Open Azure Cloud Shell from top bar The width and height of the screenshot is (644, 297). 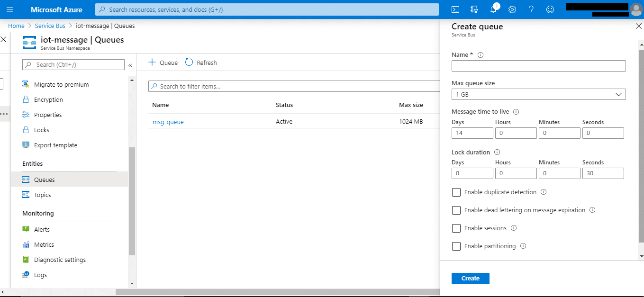[x=455, y=9]
